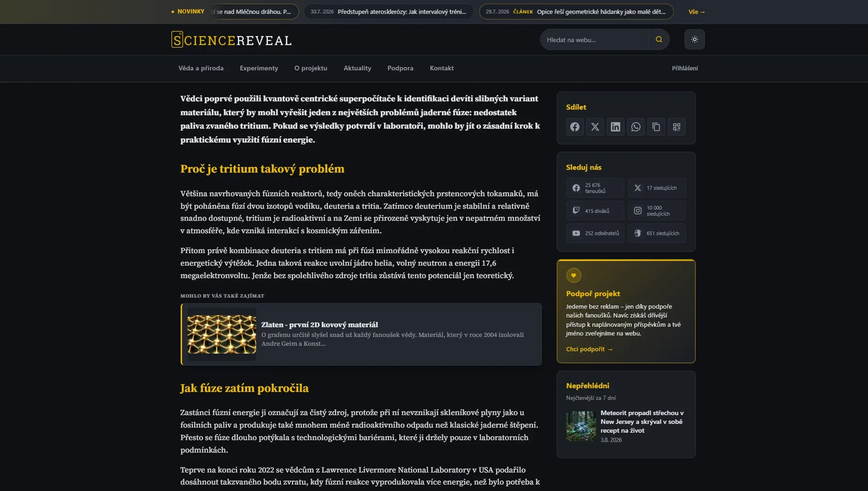Click the search magnifier icon
The height and width of the screenshot is (491, 868).
click(x=659, y=39)
